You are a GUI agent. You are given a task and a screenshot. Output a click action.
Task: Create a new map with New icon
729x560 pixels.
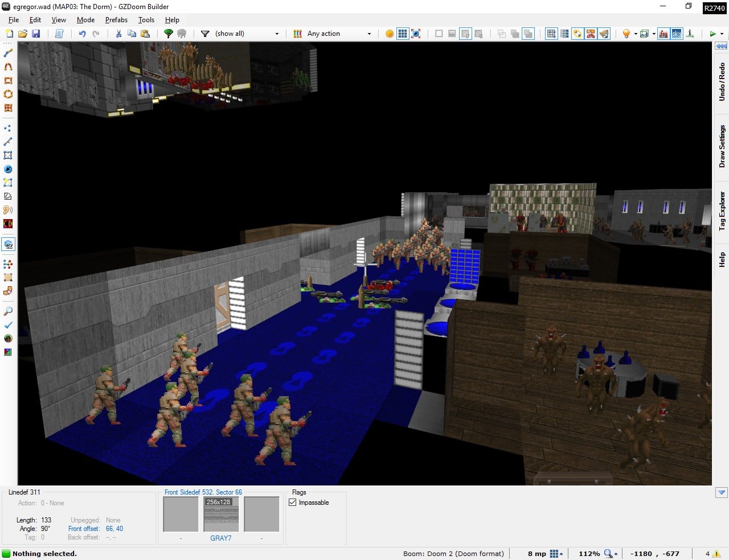coord(9,34)
